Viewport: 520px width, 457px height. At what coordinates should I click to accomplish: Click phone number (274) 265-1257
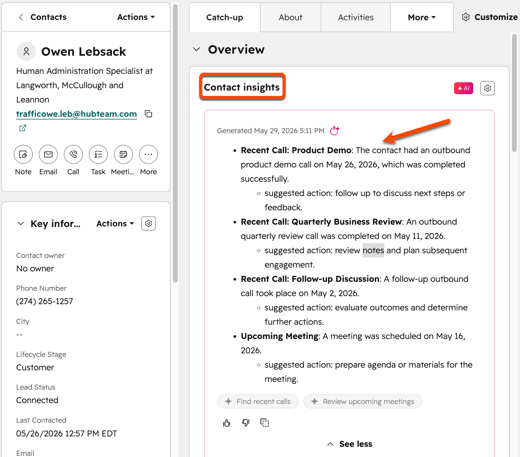click(x=44, y=301)
